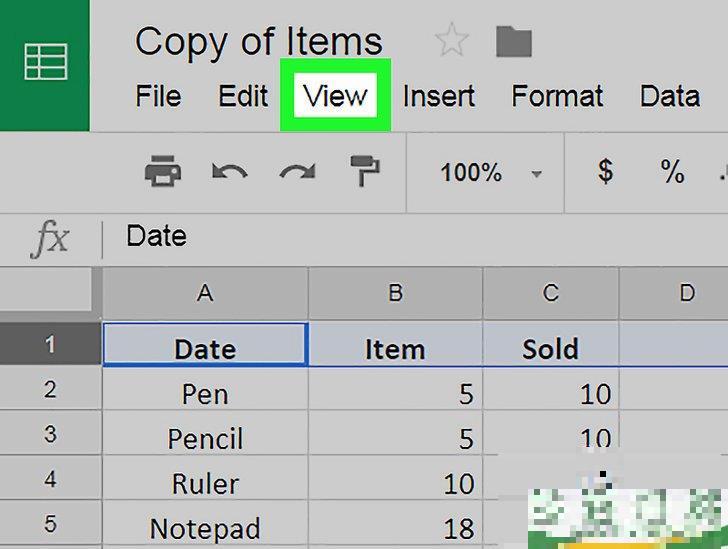728x549 pixels.
Task: Click the Google Sheets home icon
Action: coord(44,62)
